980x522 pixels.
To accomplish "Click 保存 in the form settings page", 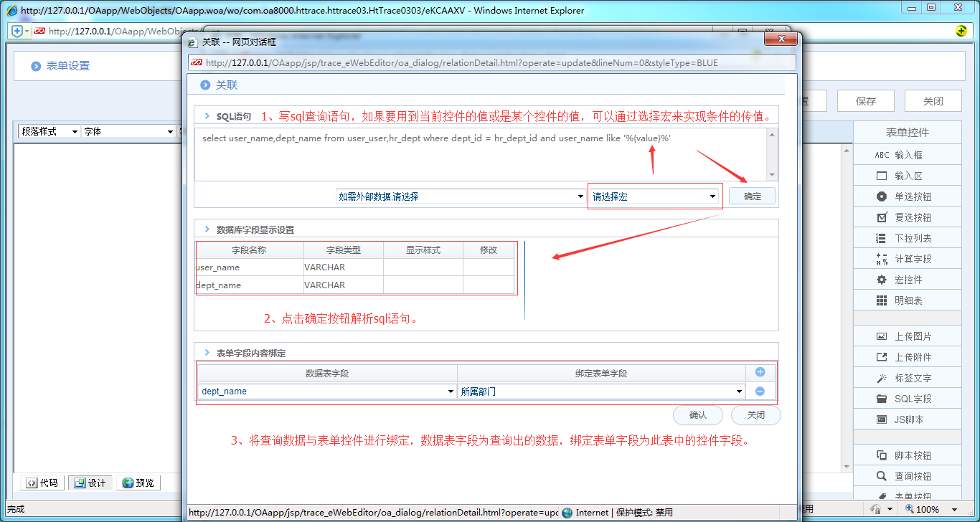I will point(866,101).
